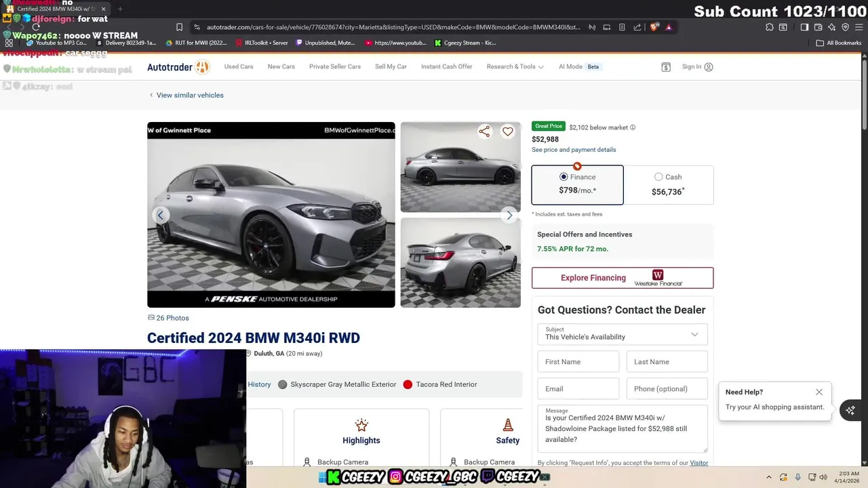Click the Autotrader logo
The image size is (868, 488).
point(178,67)
